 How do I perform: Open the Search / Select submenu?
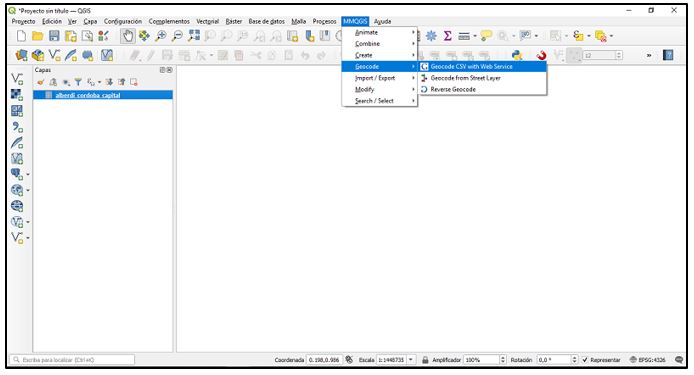coord(380,101)
